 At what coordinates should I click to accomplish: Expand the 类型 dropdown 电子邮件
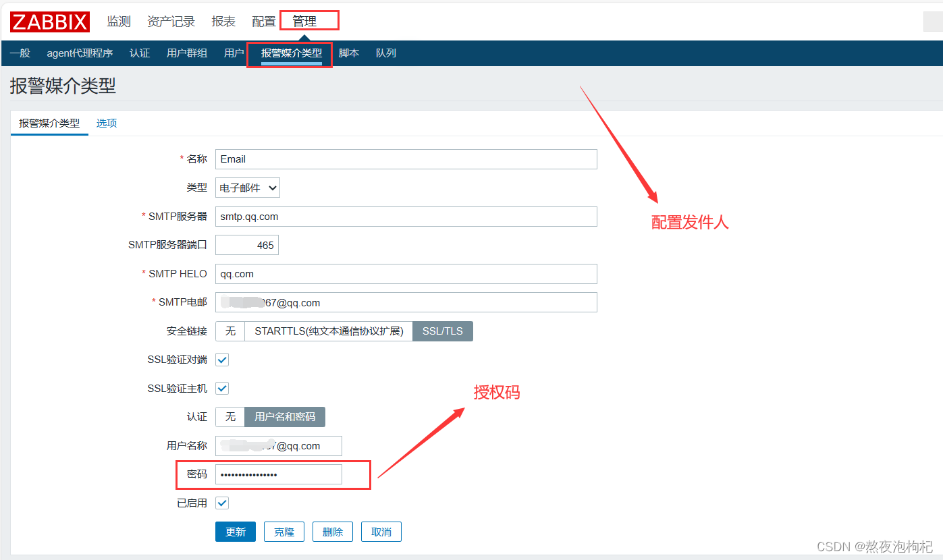[248, 188]
